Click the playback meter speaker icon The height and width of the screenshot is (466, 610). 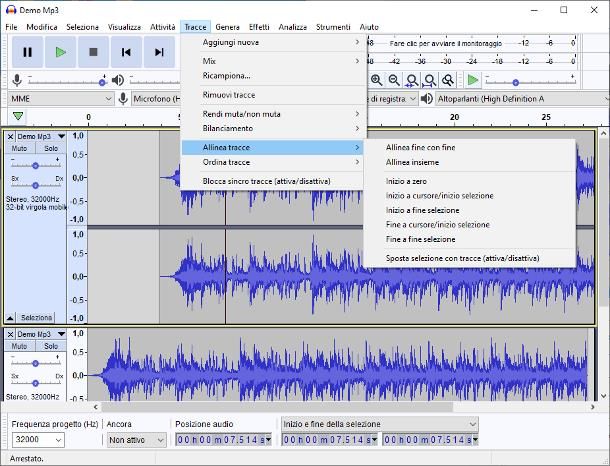[117, 81]
